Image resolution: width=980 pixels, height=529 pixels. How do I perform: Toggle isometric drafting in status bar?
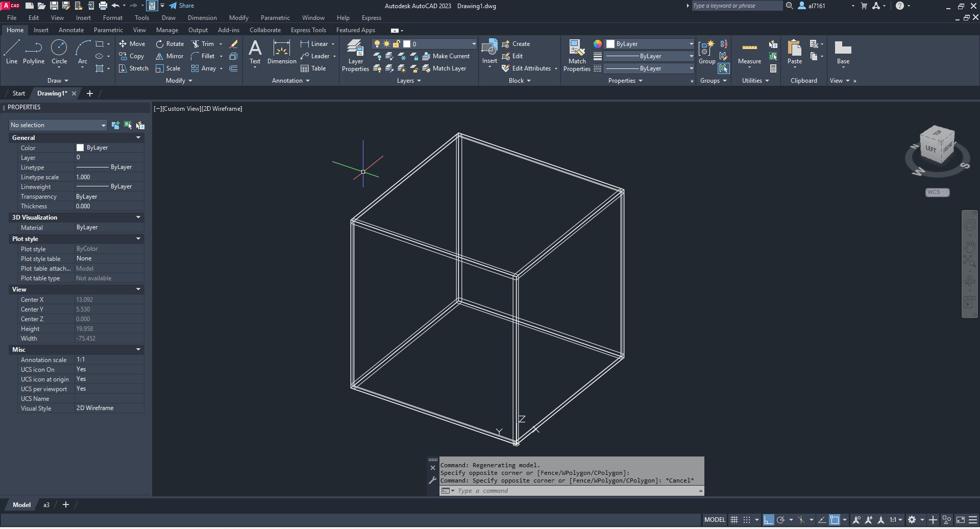click(x=801, y=520)
